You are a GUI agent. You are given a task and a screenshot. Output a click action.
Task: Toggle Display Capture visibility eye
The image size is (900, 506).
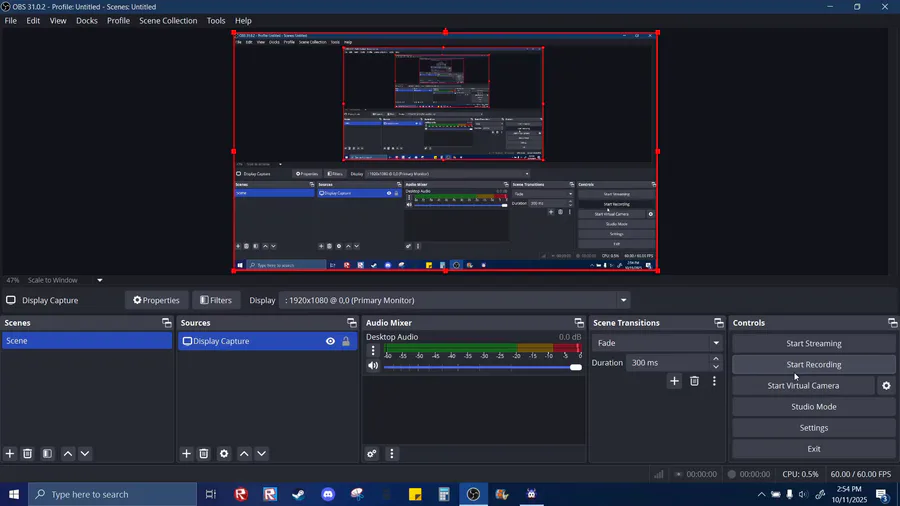(x=330, y=341)
